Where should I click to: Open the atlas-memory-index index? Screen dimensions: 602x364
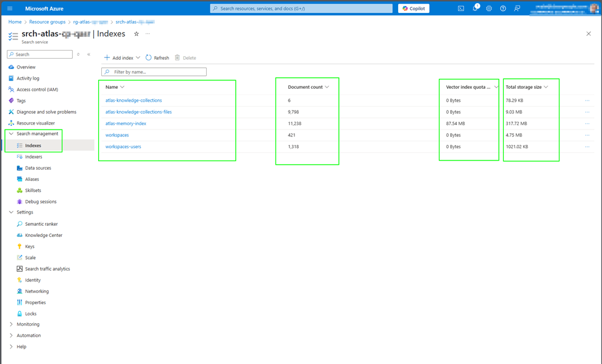pyautogui.click(x=126, y=123)
